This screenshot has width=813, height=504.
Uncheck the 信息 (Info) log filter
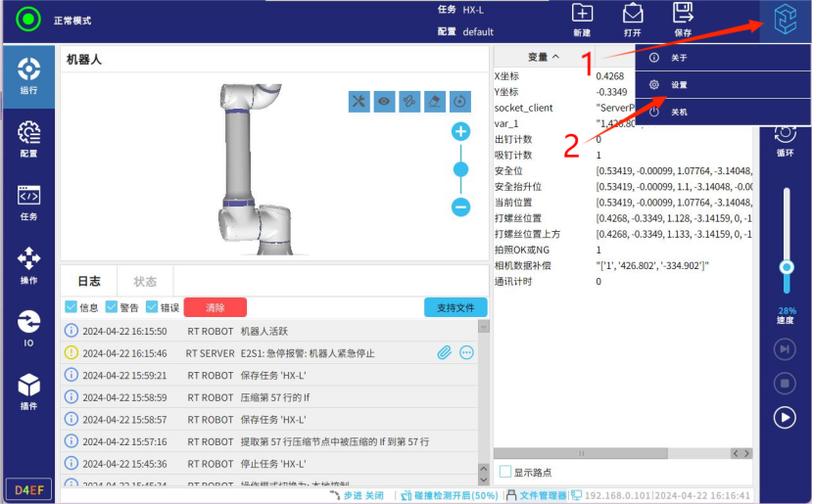71,307
